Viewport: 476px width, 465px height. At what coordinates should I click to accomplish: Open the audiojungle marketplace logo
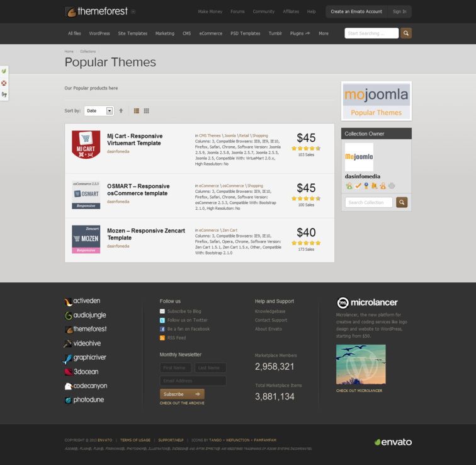[85, 315]
